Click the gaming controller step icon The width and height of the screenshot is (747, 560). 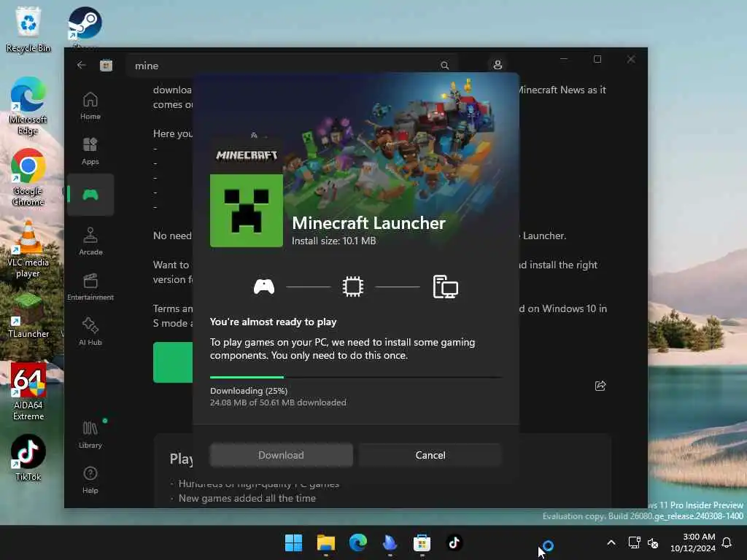(x=264, y=287)
